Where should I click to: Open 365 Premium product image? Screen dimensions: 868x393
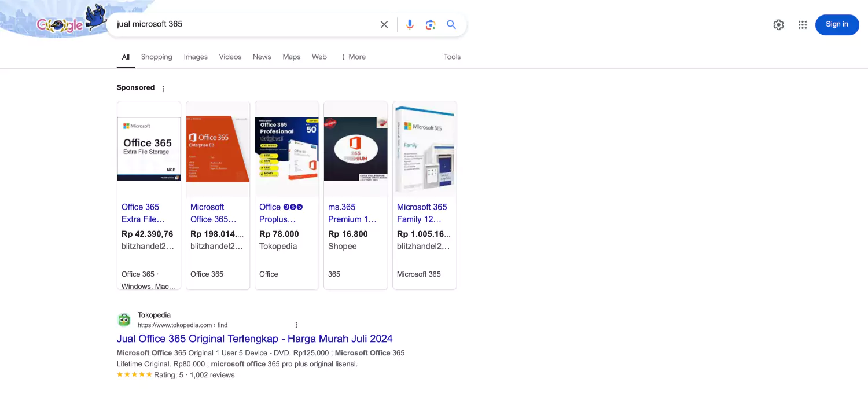tap(356, 149)
